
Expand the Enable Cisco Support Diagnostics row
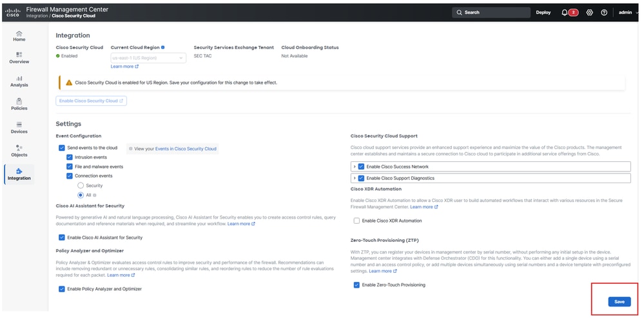point(354,178)
